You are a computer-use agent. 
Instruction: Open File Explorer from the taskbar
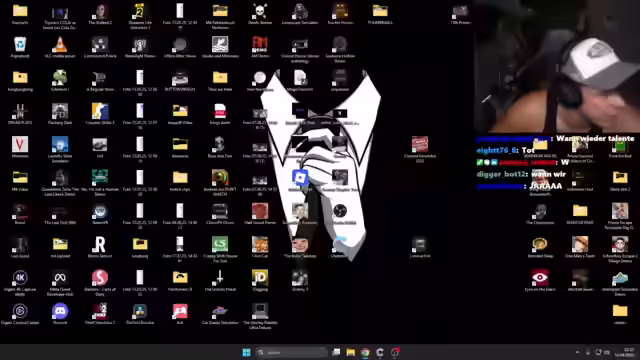click(351, 352)
